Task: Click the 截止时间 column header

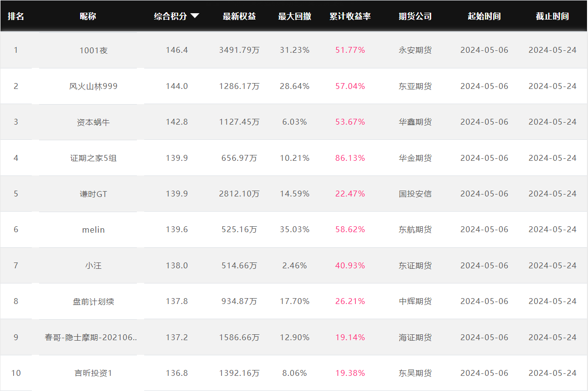Action: tap(552, 16)
